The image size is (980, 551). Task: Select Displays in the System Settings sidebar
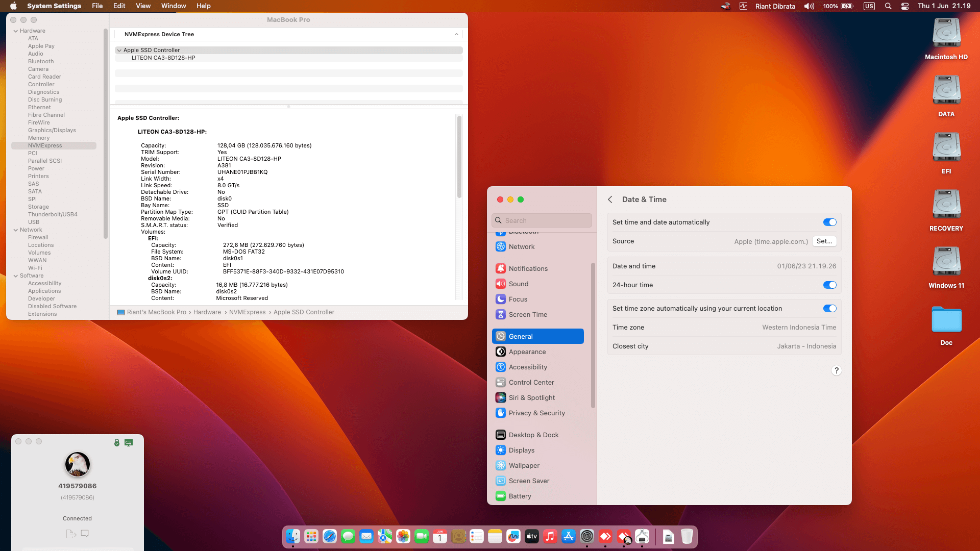click(522, 450)
